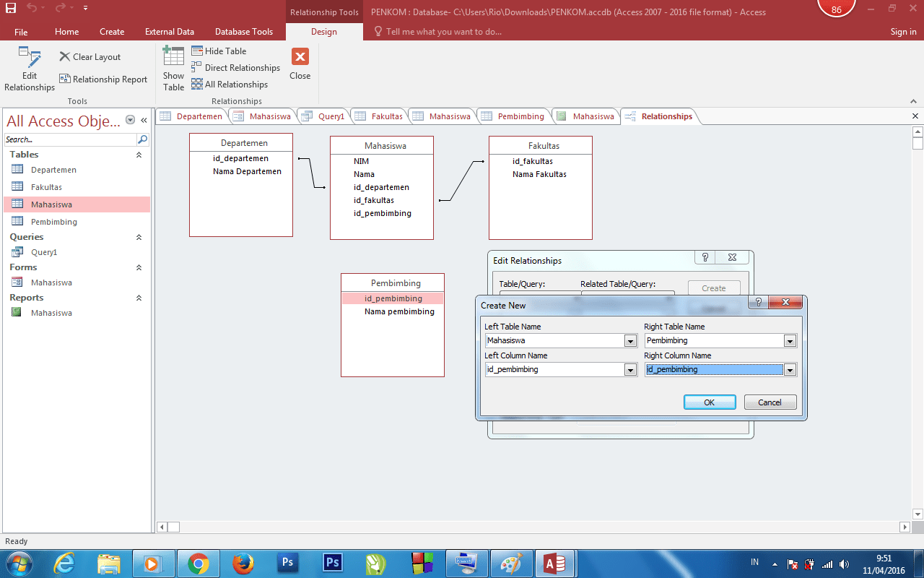Image resolution: width=924 pixels, height=578 pixels.
Task: Click Hide Table in the ribbon
Action: click(x=219, y=51)
